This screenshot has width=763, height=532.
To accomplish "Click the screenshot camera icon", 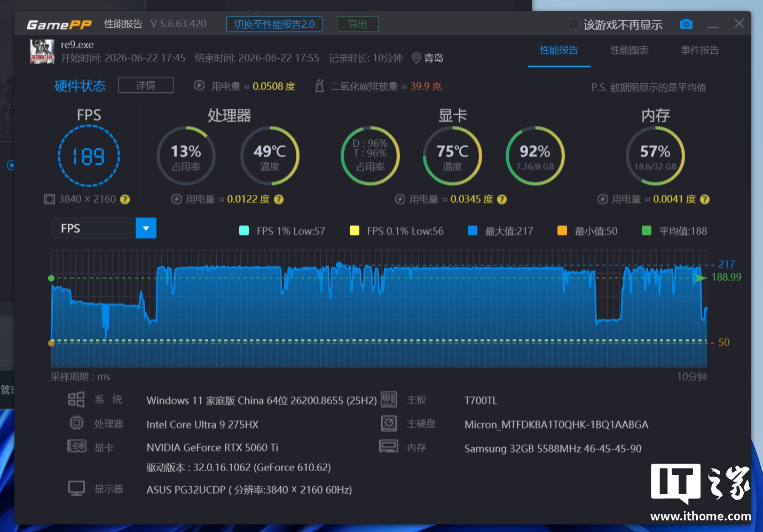I will coord(686,24).
